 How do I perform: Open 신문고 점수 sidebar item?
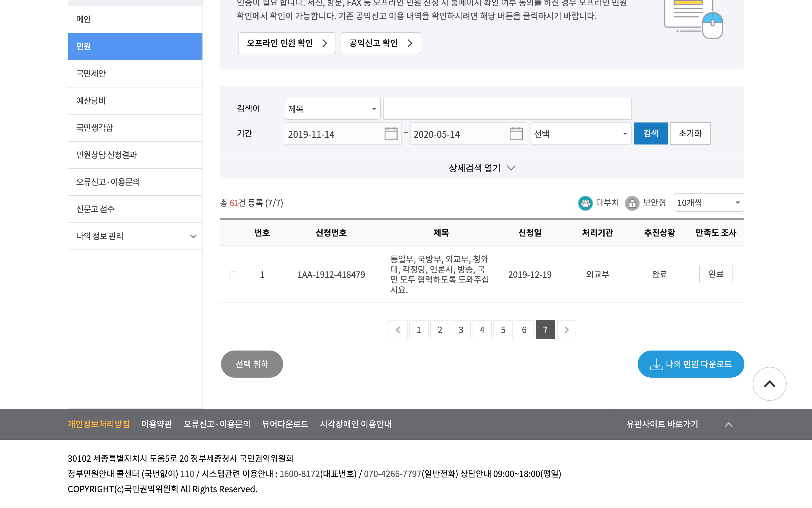click(135, 209)
